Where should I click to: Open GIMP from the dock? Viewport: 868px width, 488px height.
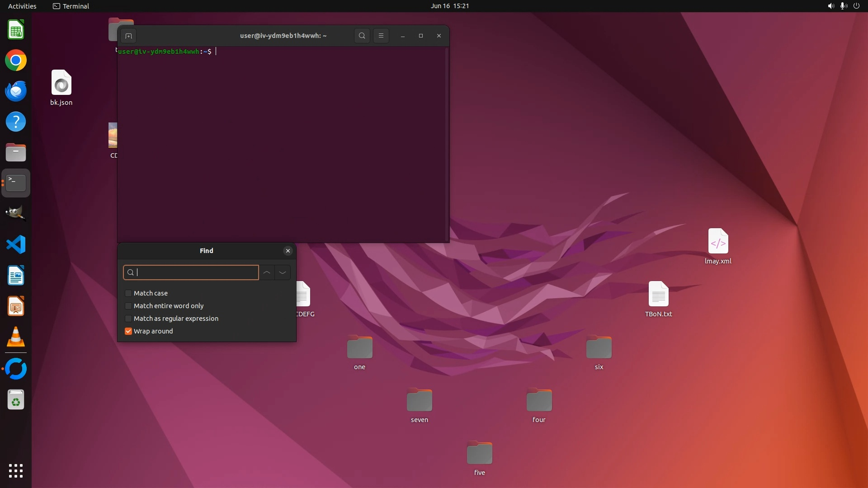(x=16, y=213)
